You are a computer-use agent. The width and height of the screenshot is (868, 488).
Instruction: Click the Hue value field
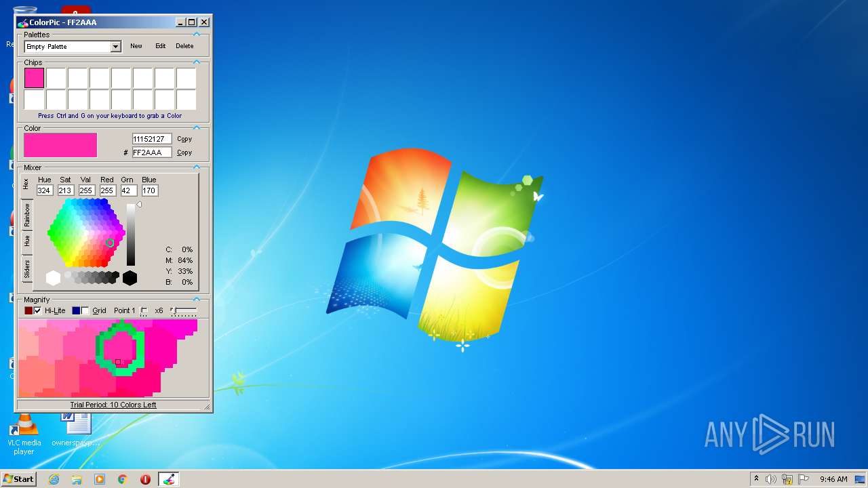coord(45,190)
